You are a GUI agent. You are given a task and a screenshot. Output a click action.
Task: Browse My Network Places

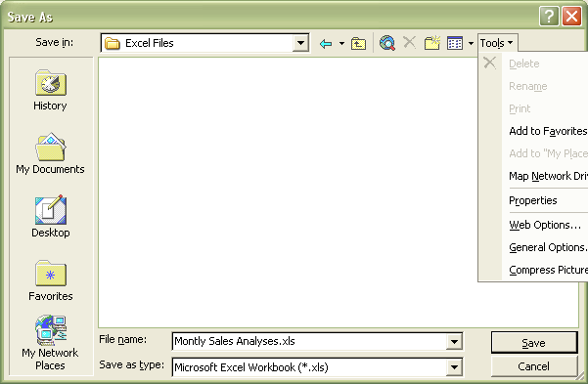50,342
